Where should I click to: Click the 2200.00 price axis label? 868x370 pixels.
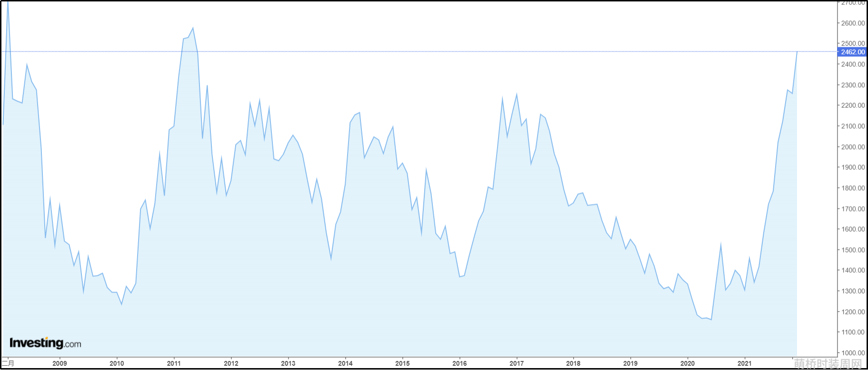click(x=853, y=106)
